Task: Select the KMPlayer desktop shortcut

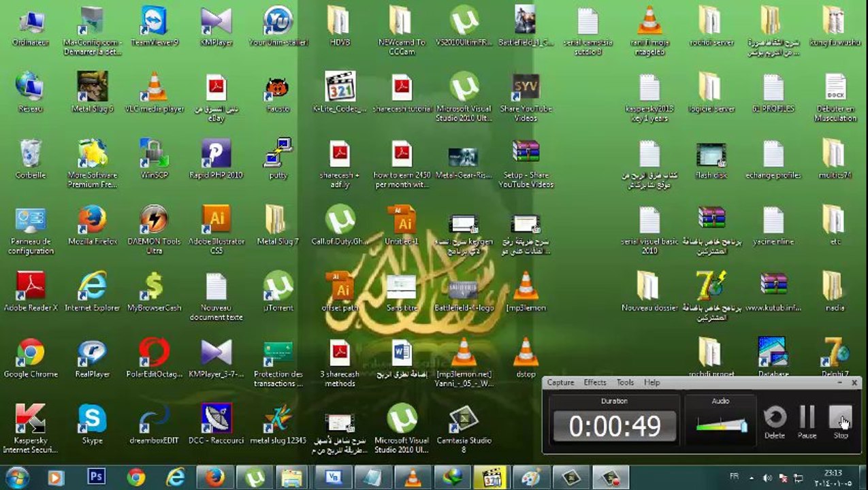Action: [216, 27]
